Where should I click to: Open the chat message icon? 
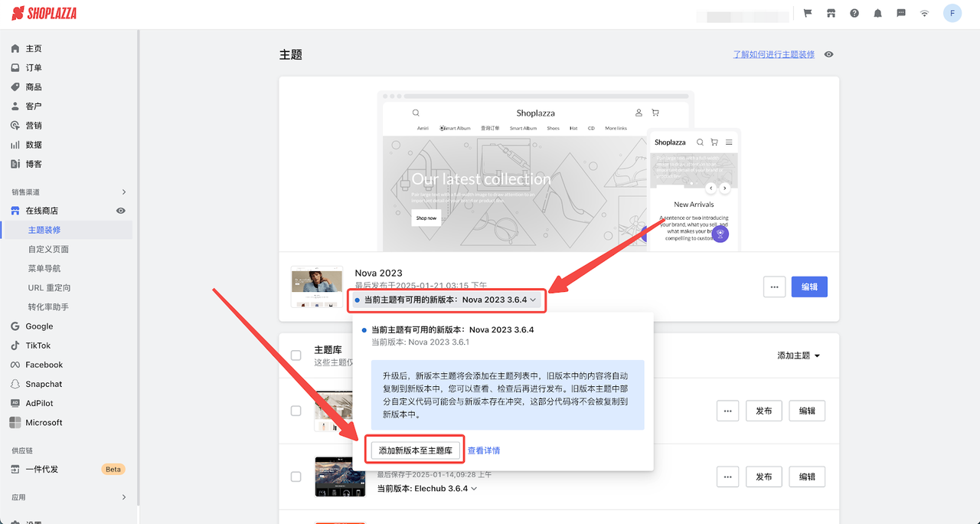[x=901, y=13]
